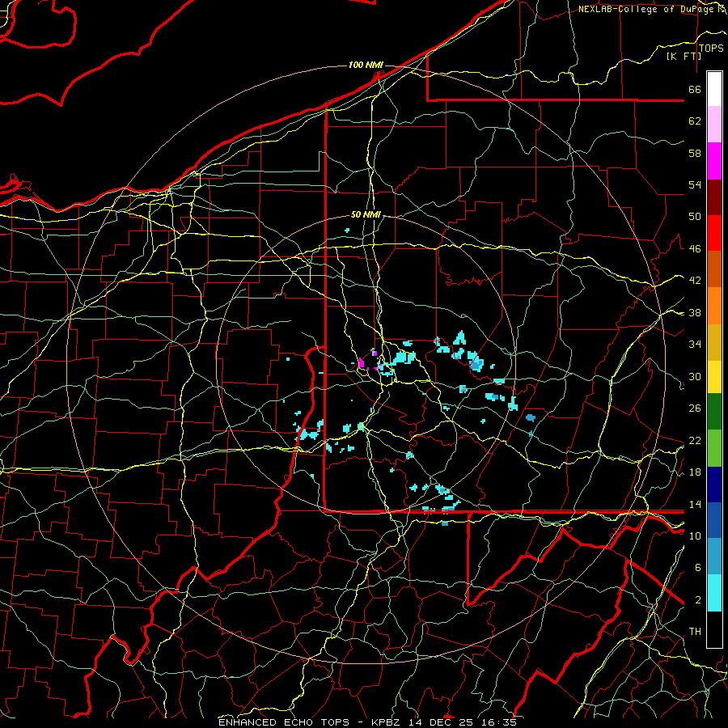Pick the dark red maroon legend swatch

tap(714, 197)
